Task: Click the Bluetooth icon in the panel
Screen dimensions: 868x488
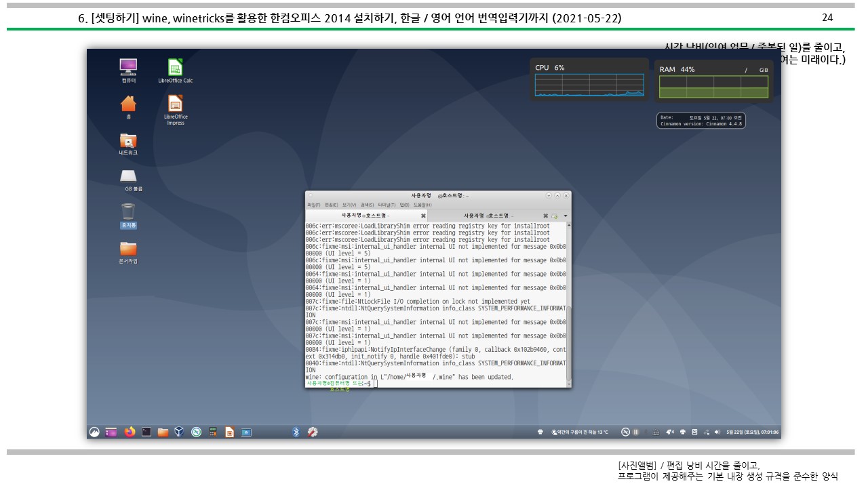Action: pyautogui.click(x=296, y=432)
